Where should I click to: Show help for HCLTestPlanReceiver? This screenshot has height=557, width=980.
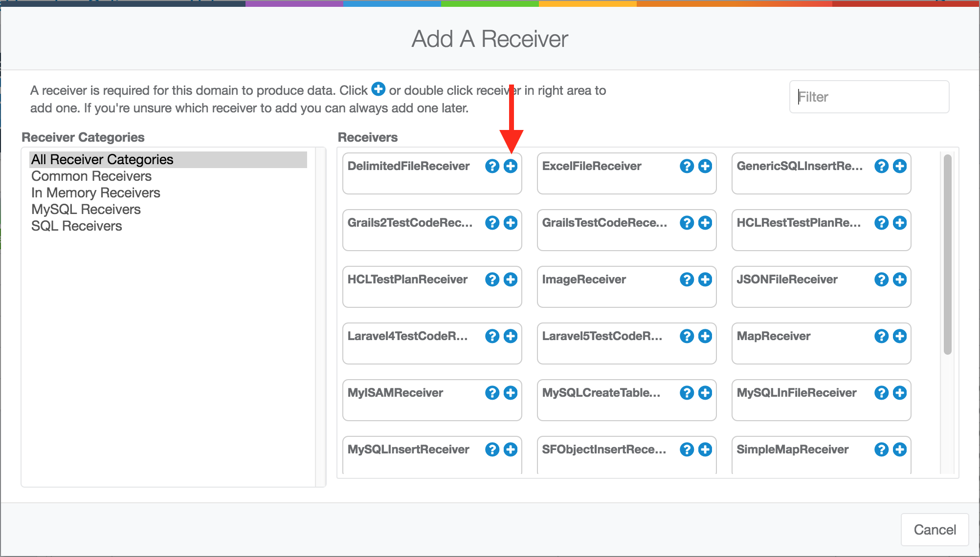492,279
